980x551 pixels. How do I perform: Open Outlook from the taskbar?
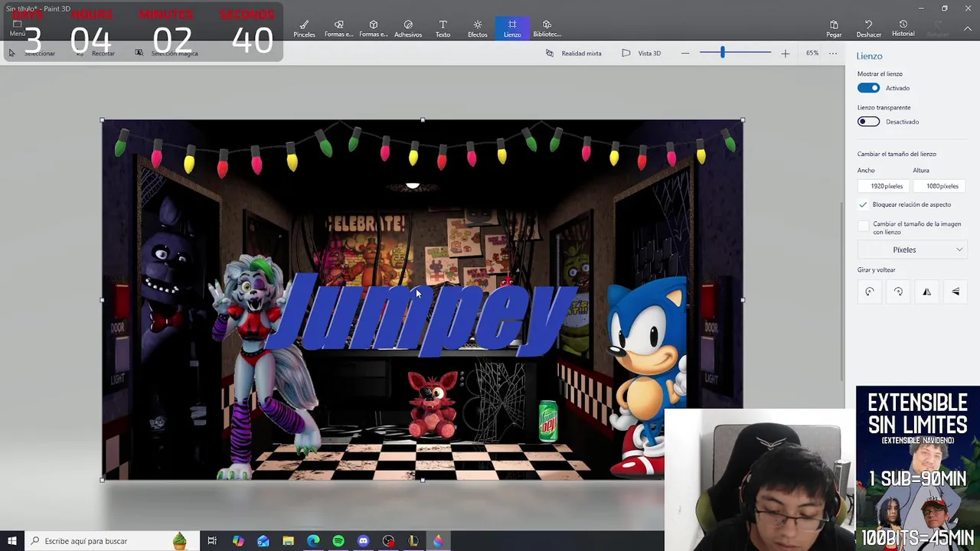(263, 541)
